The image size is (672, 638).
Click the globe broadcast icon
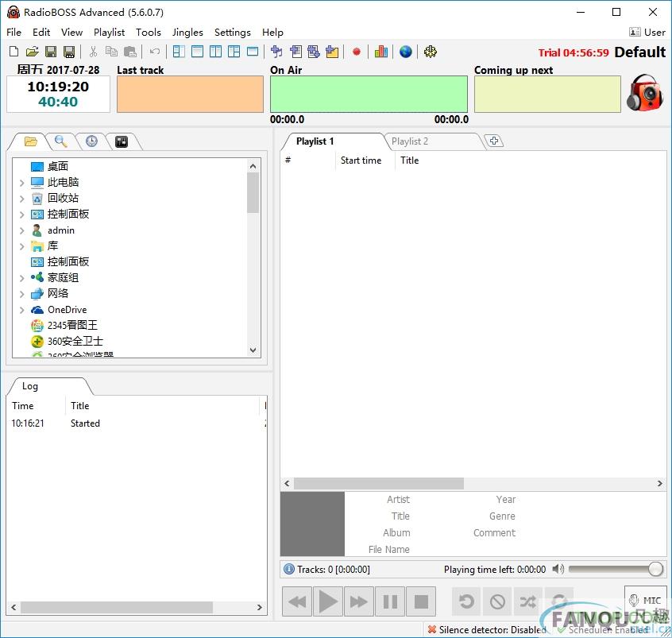tap(406, 52)
